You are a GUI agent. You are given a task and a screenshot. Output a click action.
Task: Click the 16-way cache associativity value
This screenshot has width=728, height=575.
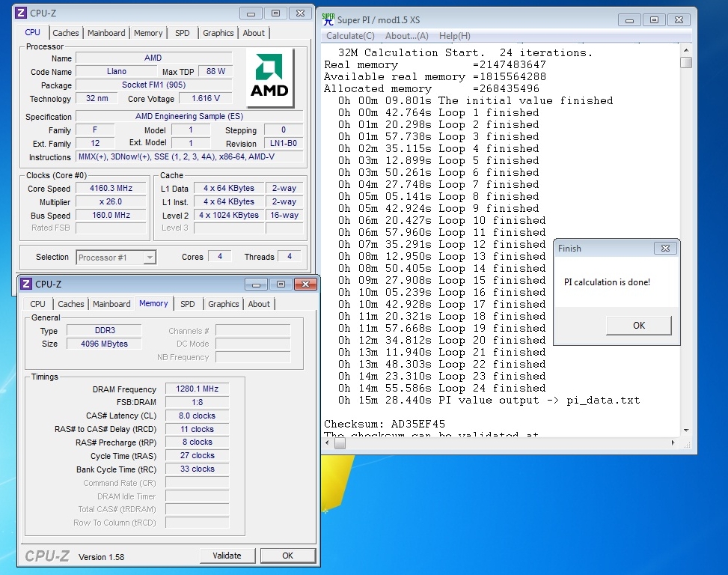point(284,215)
